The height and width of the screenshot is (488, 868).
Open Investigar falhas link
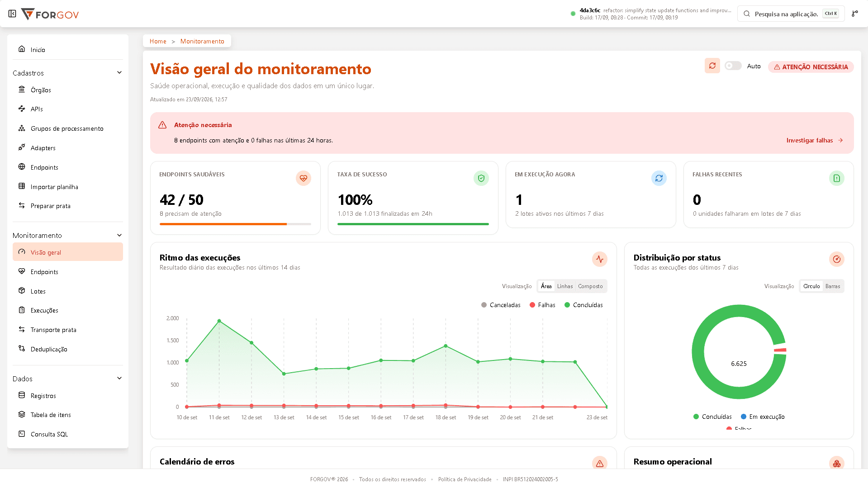click(x=815, y=140)
